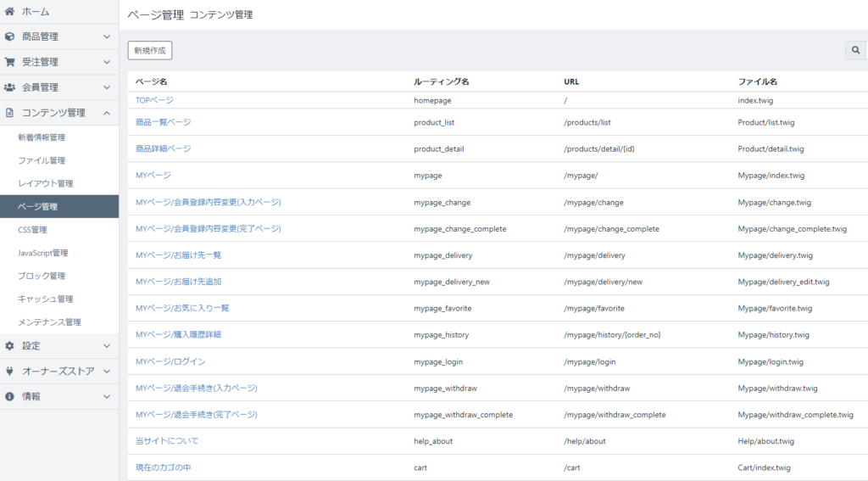Viewport: 868px width, 481px height.
Task: Select ブロック管理 from the submenu
Action: click(42, 276)
